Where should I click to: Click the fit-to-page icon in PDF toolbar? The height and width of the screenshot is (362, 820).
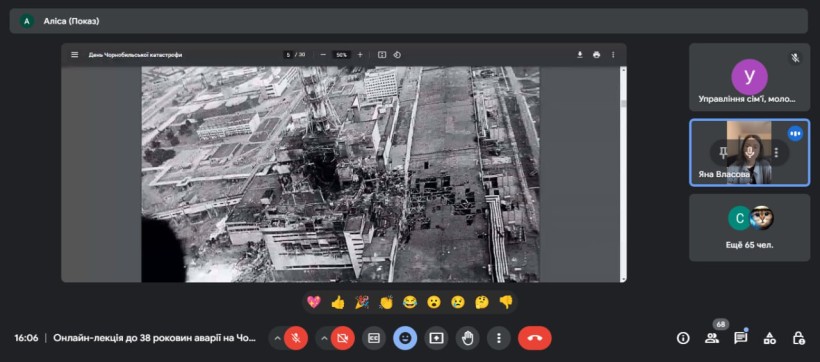(382, 54)
